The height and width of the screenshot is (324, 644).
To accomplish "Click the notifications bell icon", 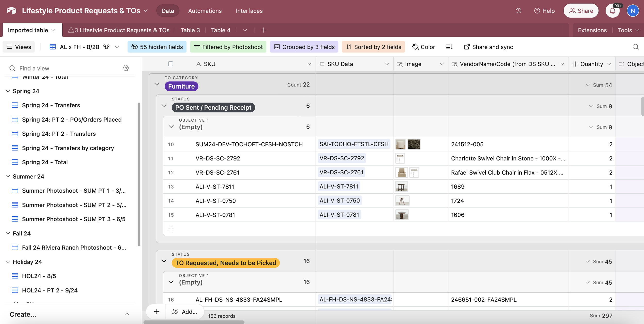I will pyautogui.click(x=612, y=11).
